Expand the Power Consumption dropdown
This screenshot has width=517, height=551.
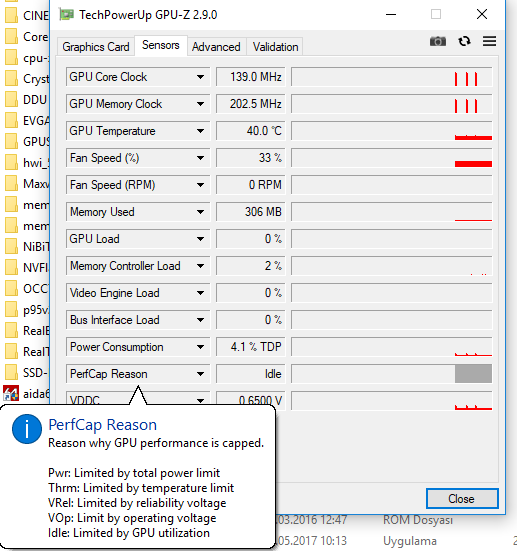click(200, 347)
